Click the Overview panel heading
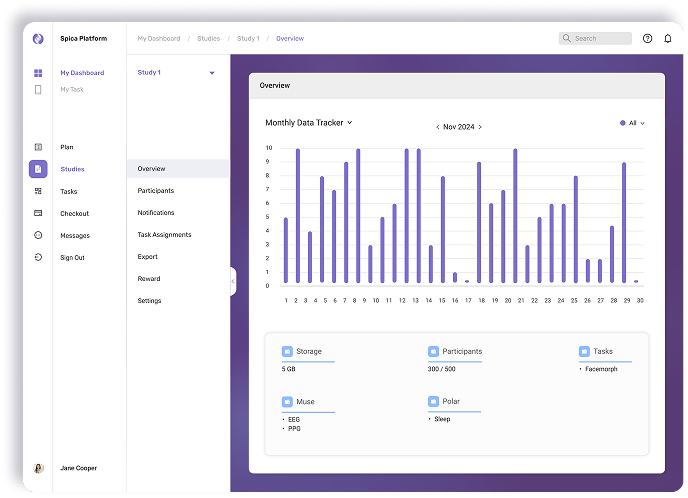Screen dimensions: 688x498 pyautogui.click(x=275, y=86)
